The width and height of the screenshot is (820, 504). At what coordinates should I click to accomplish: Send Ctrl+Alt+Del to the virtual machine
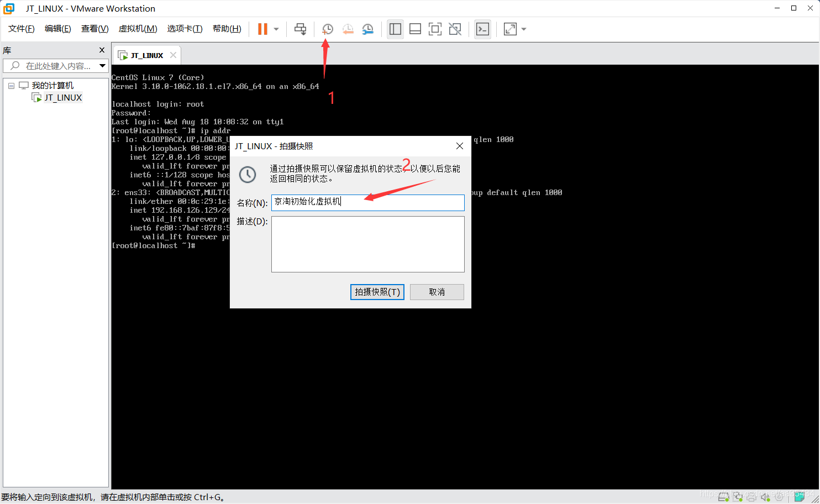click(x=300, y=29)
